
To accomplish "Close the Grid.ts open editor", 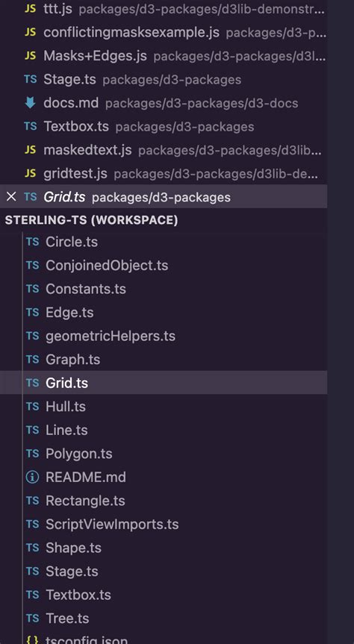I will pos(11,197).
